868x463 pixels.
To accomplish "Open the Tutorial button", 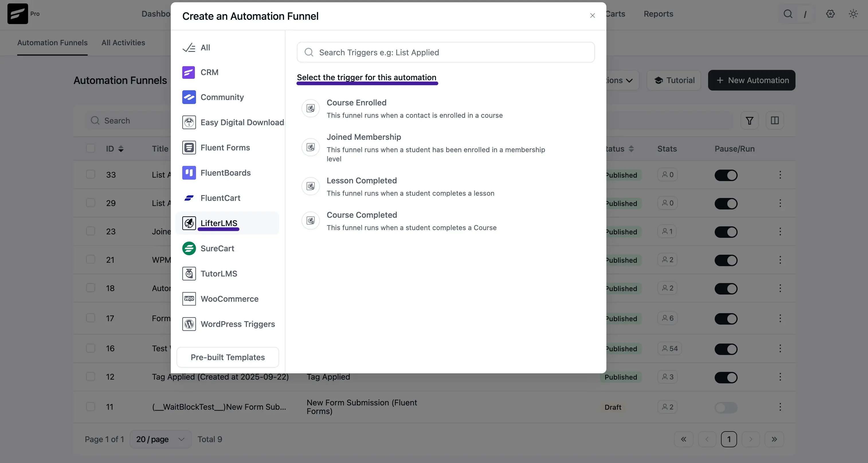I will tap(674, 80).
